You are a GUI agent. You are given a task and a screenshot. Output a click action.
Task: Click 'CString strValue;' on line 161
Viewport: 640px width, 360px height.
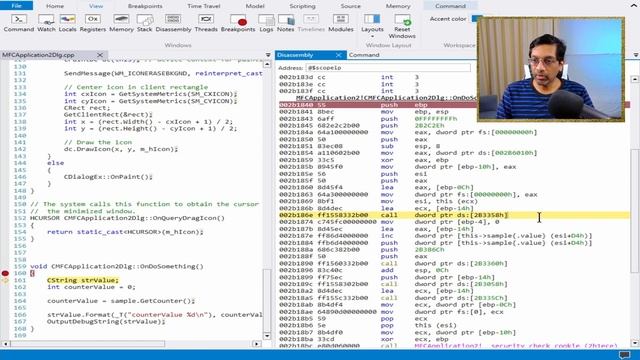(82, 280)
